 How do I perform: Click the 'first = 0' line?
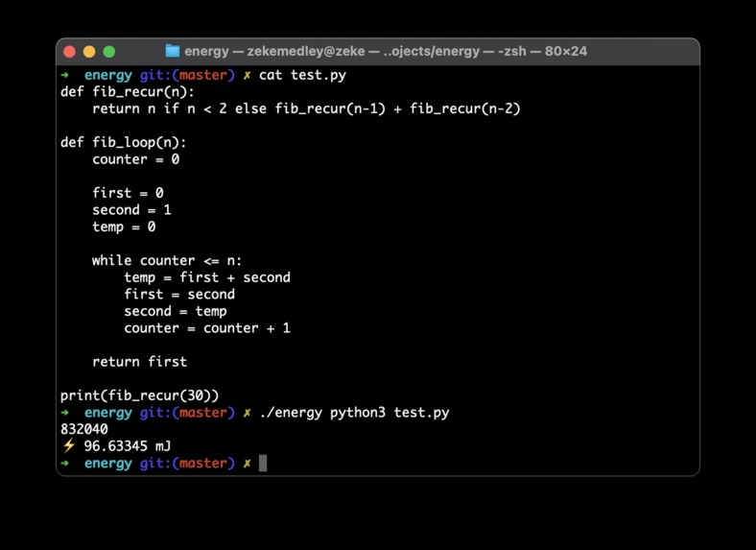click(x=128, y=193)
